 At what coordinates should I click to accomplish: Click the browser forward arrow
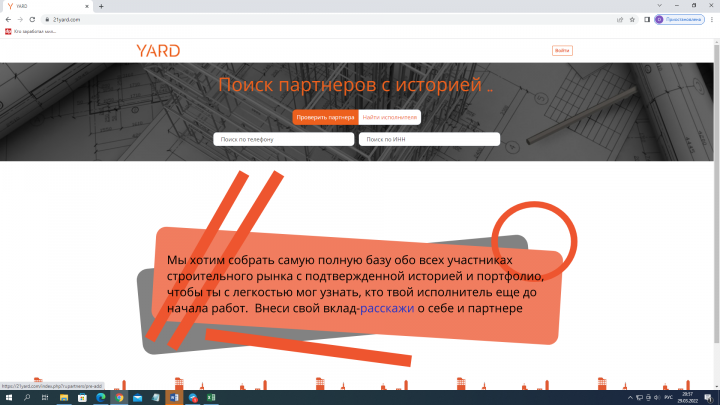coord(20,20)
